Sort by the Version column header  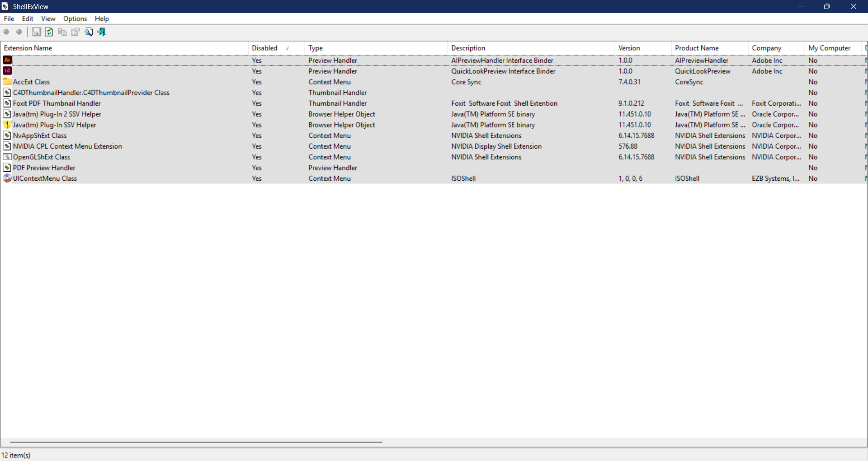click(643, 48)
